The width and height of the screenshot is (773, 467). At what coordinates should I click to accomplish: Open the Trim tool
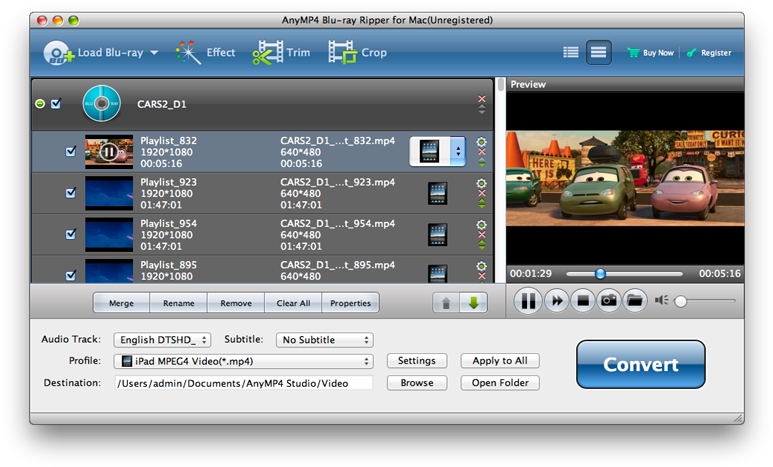coord(281,53)
